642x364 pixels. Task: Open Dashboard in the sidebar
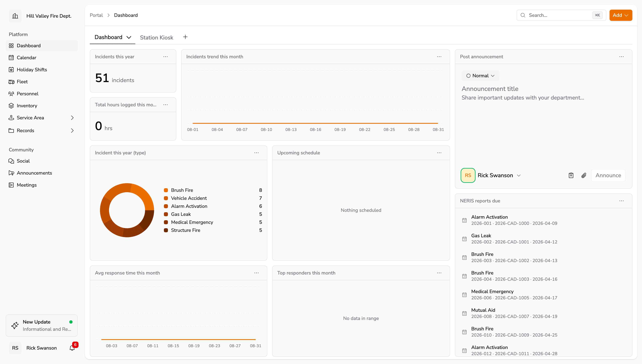41,46
